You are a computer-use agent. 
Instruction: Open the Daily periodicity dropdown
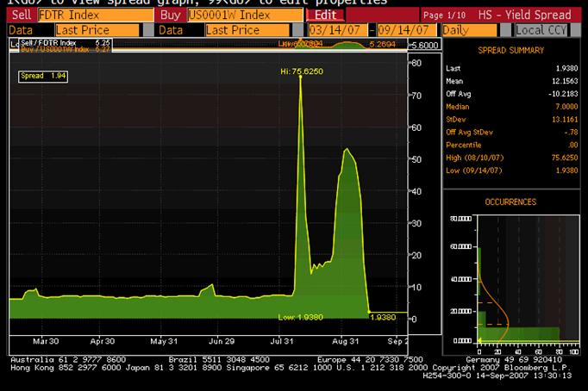tap(469, 30)
